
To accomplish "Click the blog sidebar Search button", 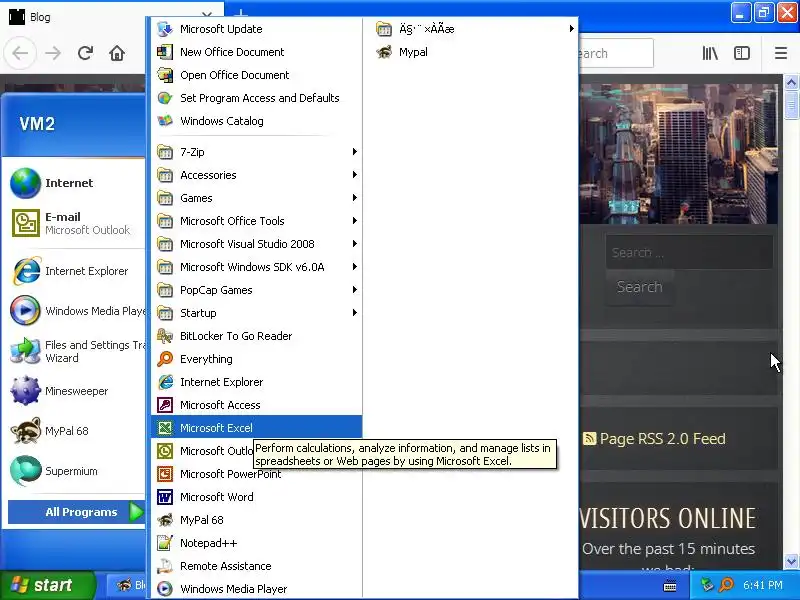I will [x=639, y=287].
